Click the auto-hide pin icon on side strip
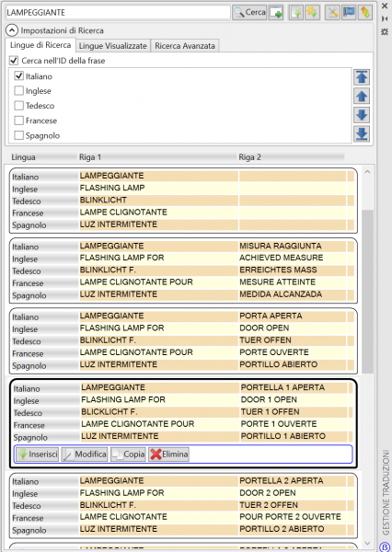This screenshot has width=392, height=552. point(385,18)
